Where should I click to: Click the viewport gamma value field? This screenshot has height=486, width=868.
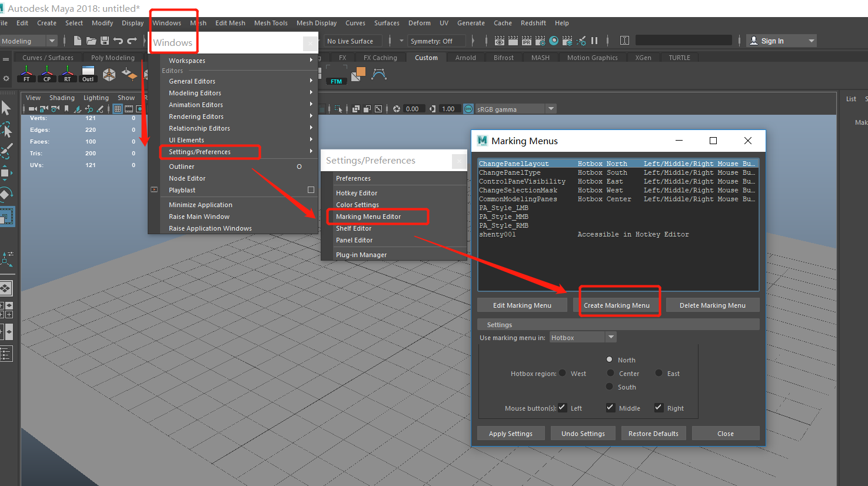(x=449, y=109)
